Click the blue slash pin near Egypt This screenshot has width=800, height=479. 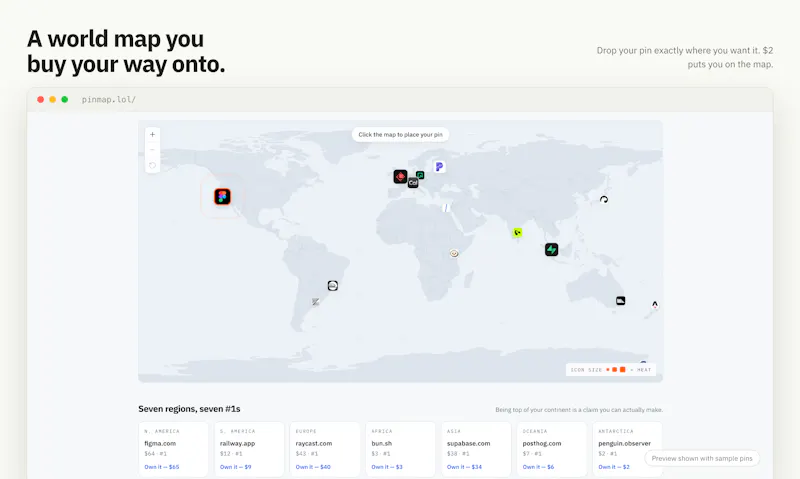pyautogui.click(x=445, y=208)
